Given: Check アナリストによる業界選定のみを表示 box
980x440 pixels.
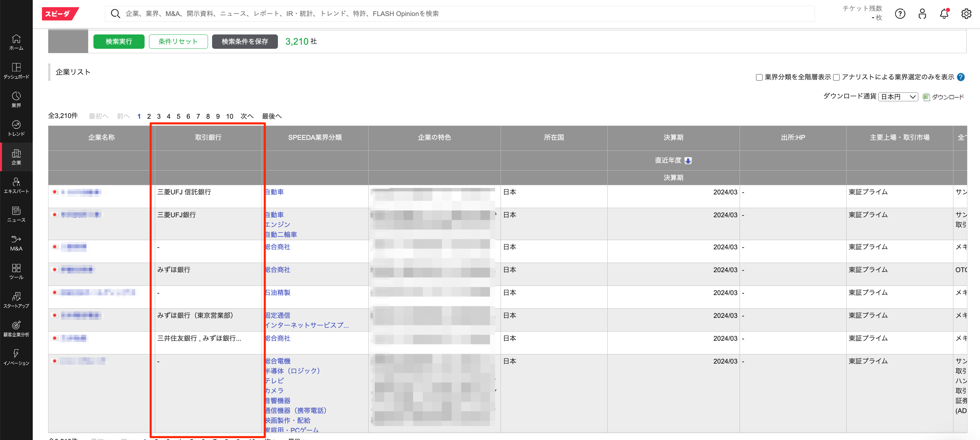Looking at the screenshot, I should coord(836,78).
